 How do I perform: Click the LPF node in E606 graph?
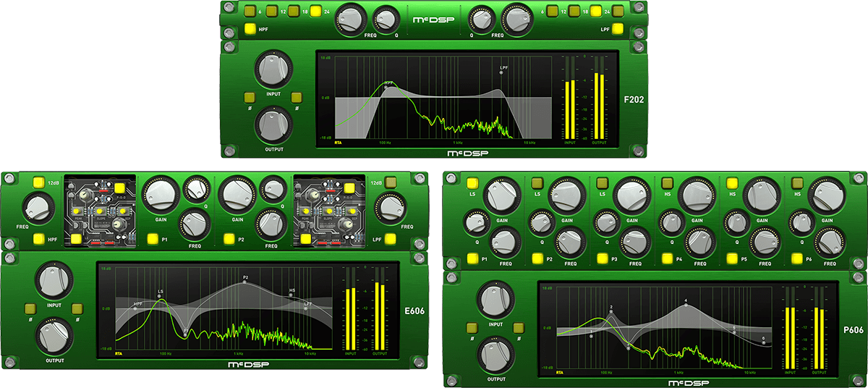coord(306,308)
